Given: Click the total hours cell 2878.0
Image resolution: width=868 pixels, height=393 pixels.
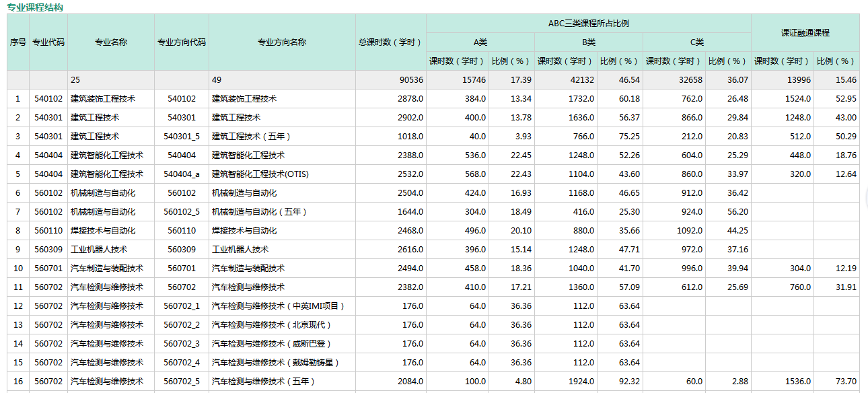Looking at the screenshot, I should pos(391,98).
